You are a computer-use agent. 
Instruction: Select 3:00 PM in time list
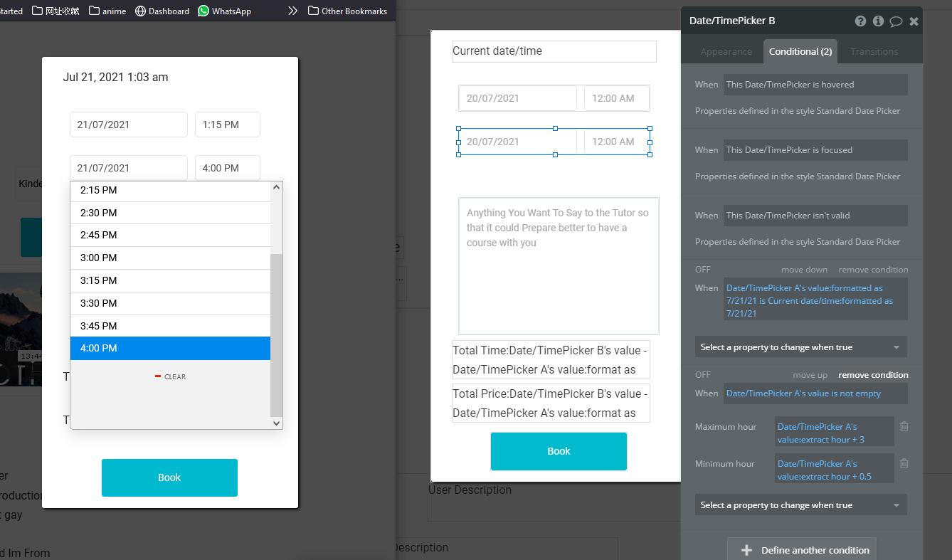(170, 258)
